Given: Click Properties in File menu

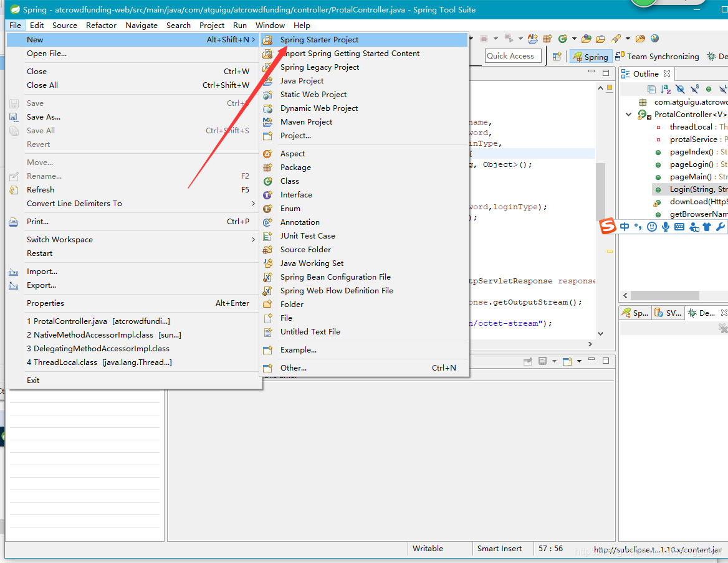Looking at the screenshot, I should [x=132, y=303].
